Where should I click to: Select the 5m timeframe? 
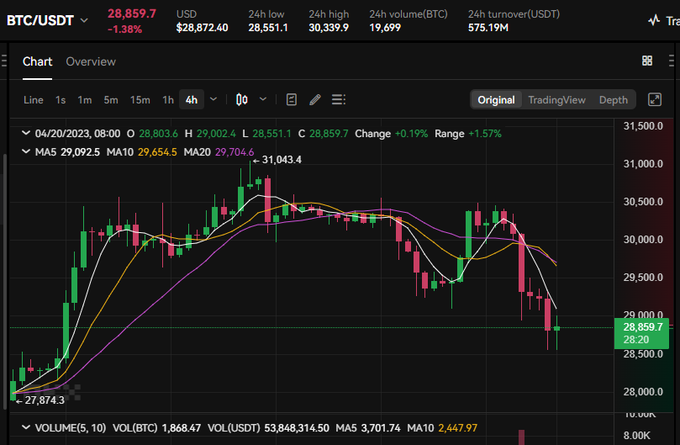(111, 100)
